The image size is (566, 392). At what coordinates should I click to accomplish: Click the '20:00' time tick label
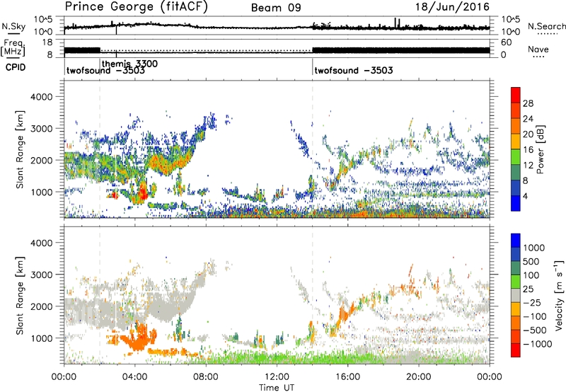click(418, 377)
